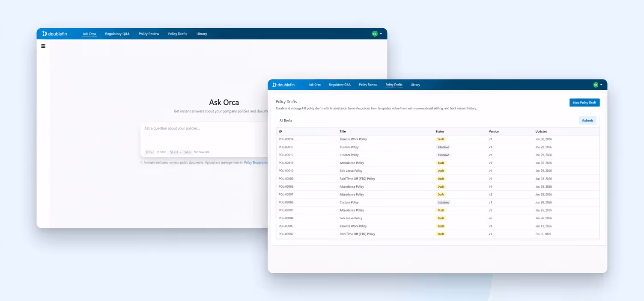This screenshot has width=644, height=301.
Task: Sort by Status column header
Action: (x=440, y=131)
